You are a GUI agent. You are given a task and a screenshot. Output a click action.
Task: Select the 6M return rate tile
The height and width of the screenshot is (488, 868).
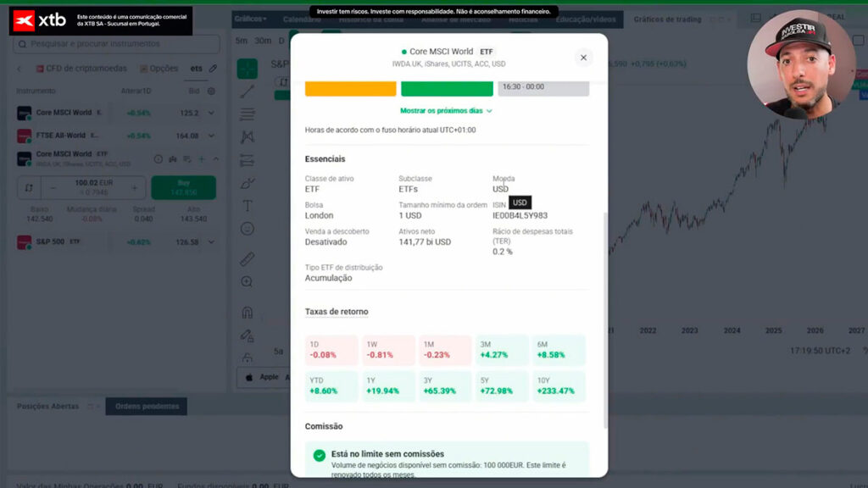pyautogui.click(x=559, y=350)
